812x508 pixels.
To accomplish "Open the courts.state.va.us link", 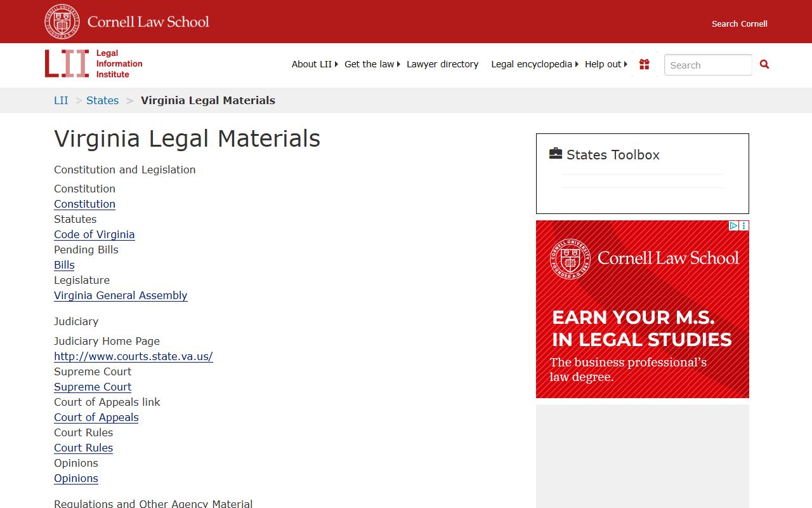I will [x=133, y=356].
